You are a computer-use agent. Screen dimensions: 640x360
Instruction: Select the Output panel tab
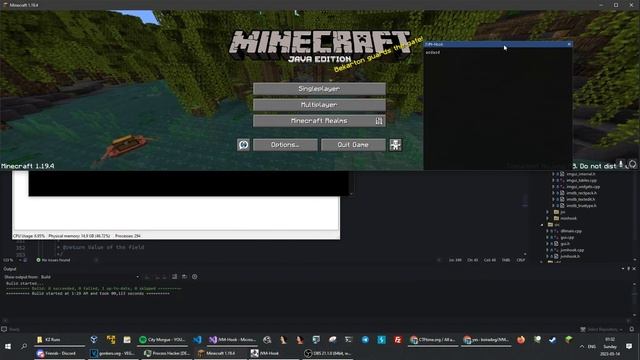[10, 269]
